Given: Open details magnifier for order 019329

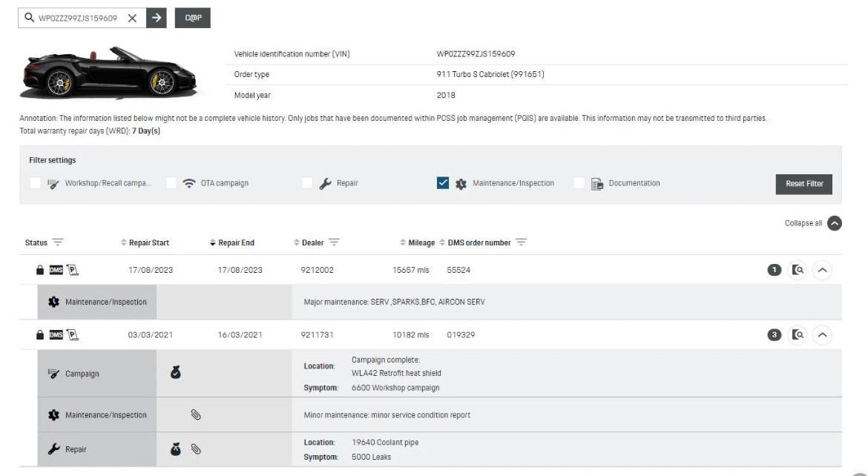Looking at the screenshot, I should (x=798, y=335).
